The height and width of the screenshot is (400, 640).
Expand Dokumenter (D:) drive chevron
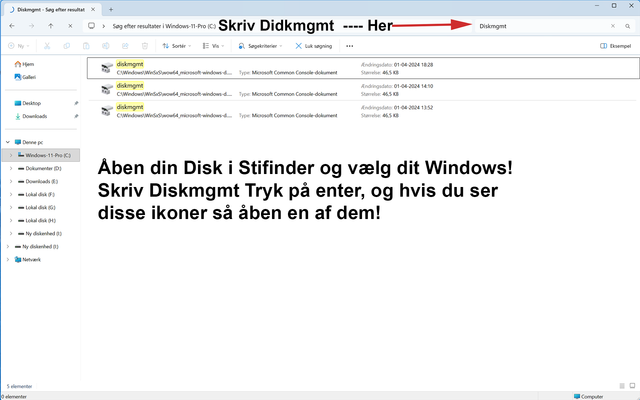11,168
